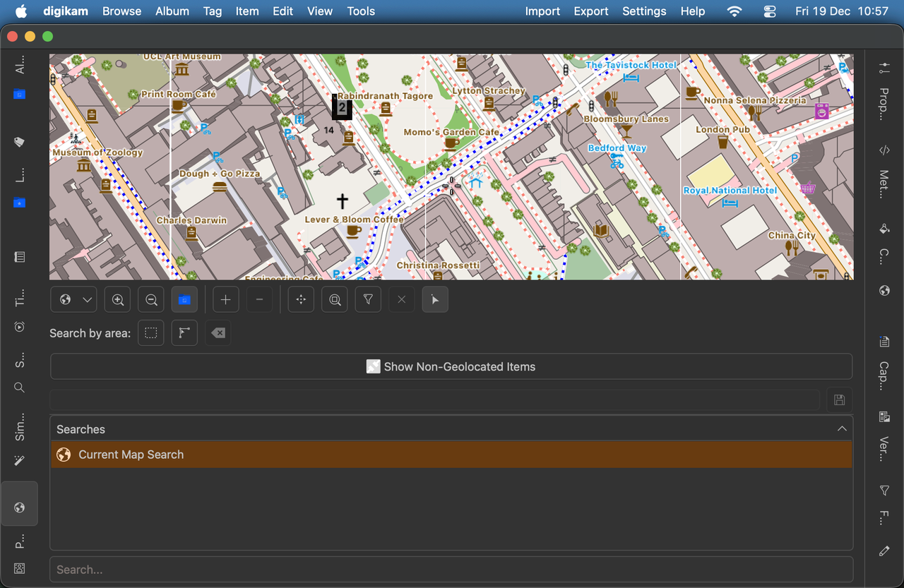This screenshot has width=904, height=588.
Task: Select the rectangle region search icon
Action: tap(150, 332)
